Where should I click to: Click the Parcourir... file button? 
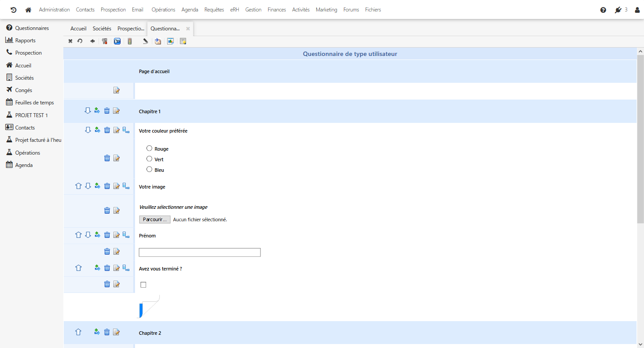tap(155, 219)
